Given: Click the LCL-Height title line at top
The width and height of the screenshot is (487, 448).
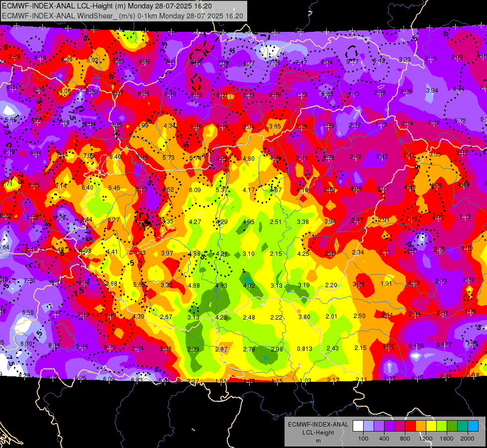Looking at the screenshot, I should pyautogui.click(x=107, y=6).
